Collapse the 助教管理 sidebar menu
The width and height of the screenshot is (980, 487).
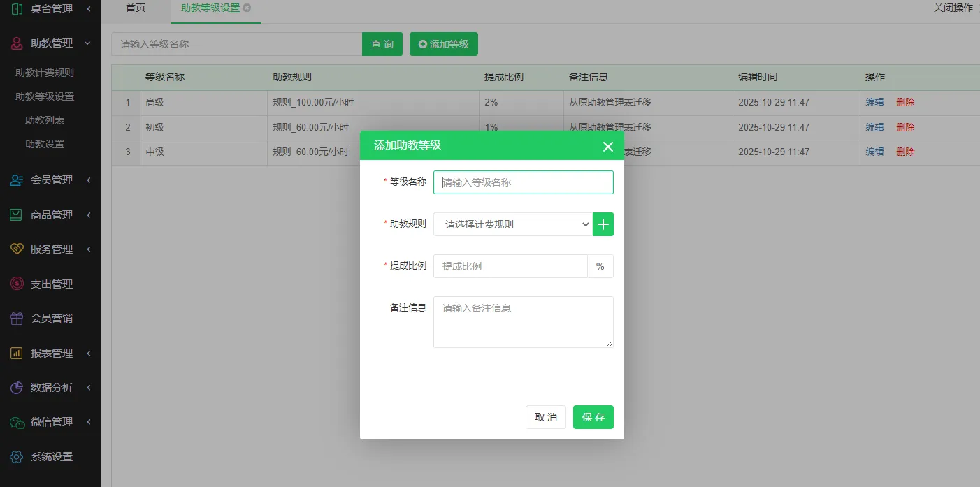[x=52, y=43]
